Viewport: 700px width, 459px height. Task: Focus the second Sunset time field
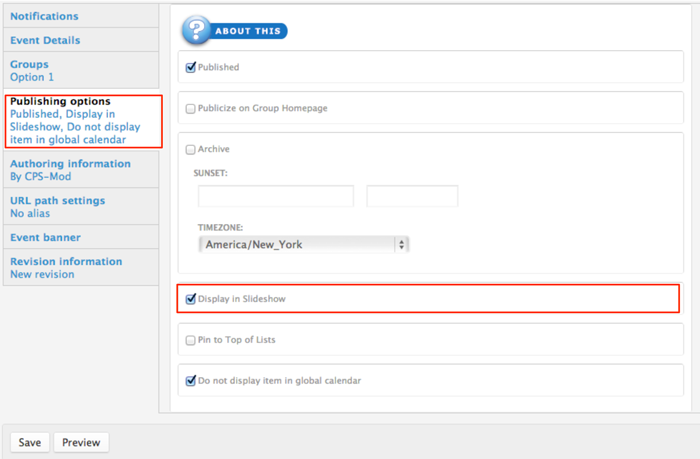click(x=412, y=196)
